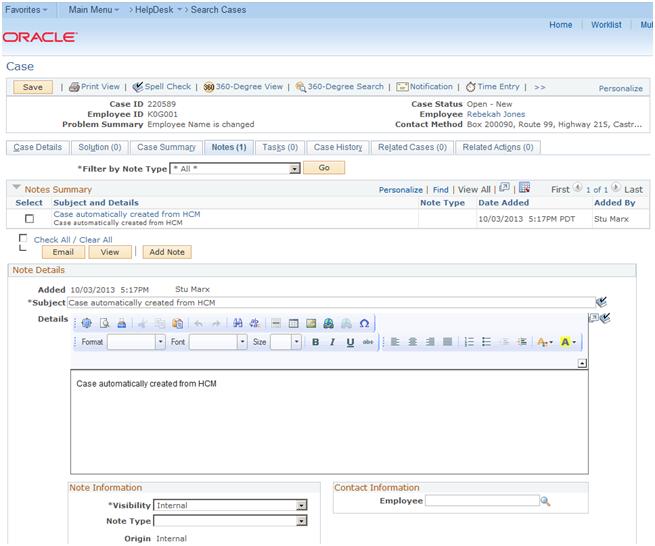
Task: Open the Related Cases (0) tab
Action: pos(412,147)
